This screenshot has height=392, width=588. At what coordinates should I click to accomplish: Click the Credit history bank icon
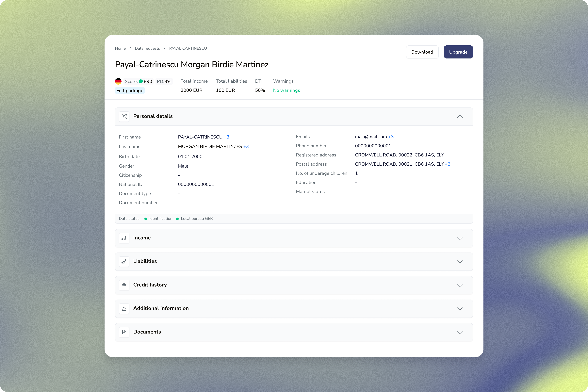click(x=124, y=285)
